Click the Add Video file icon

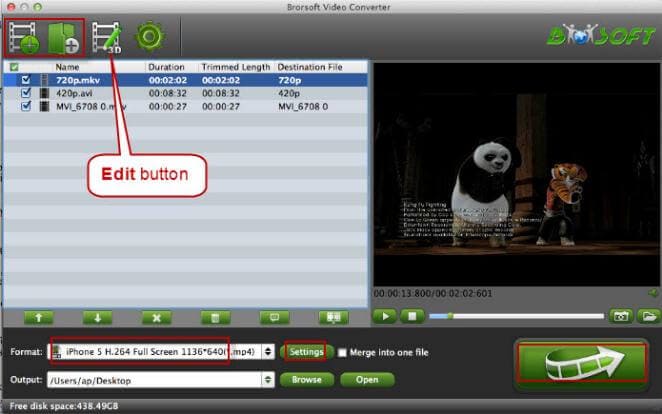click(x=24, y=38)
